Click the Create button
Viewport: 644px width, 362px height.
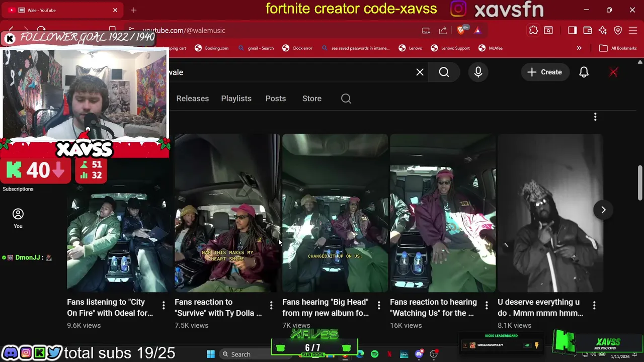(544, 72)
